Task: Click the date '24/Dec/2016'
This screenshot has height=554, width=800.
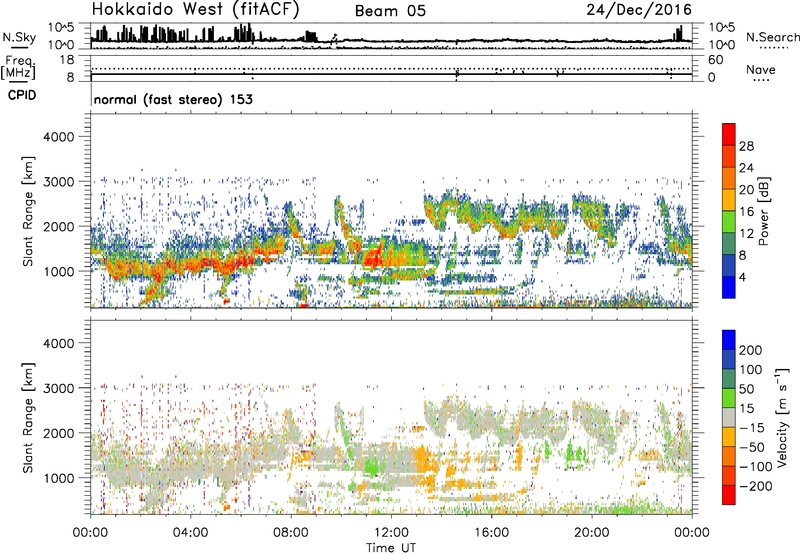Action: (639, 10)
